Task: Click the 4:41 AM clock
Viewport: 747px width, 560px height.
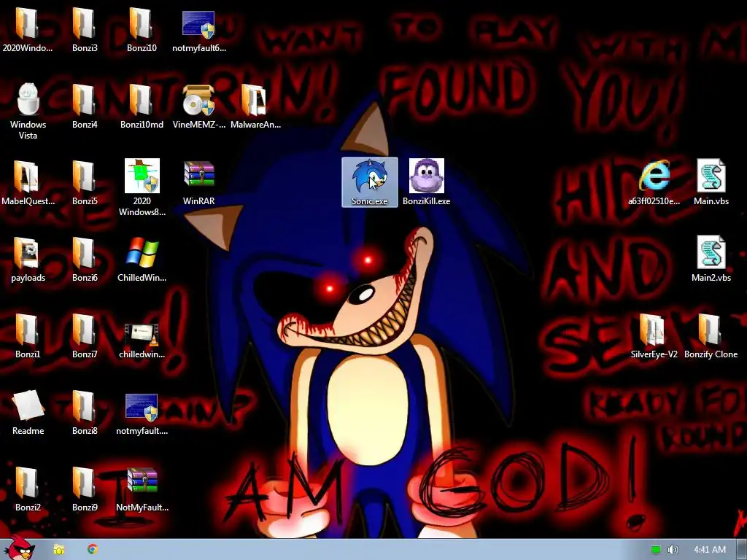Action: pos(710,550)
